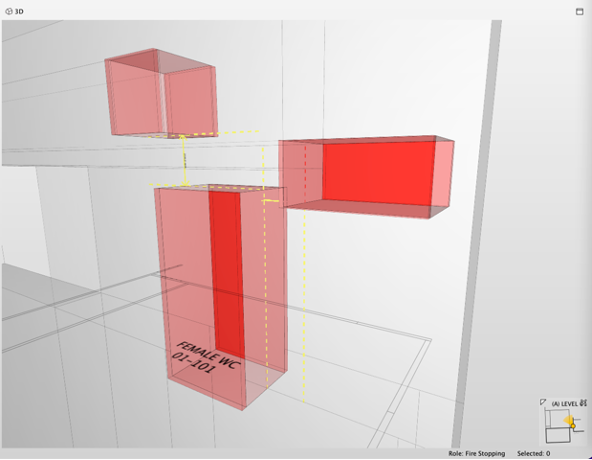Click the Selected: 0 status indicator
The width and height of the screenshot is (592, 460).
point(533,453)
